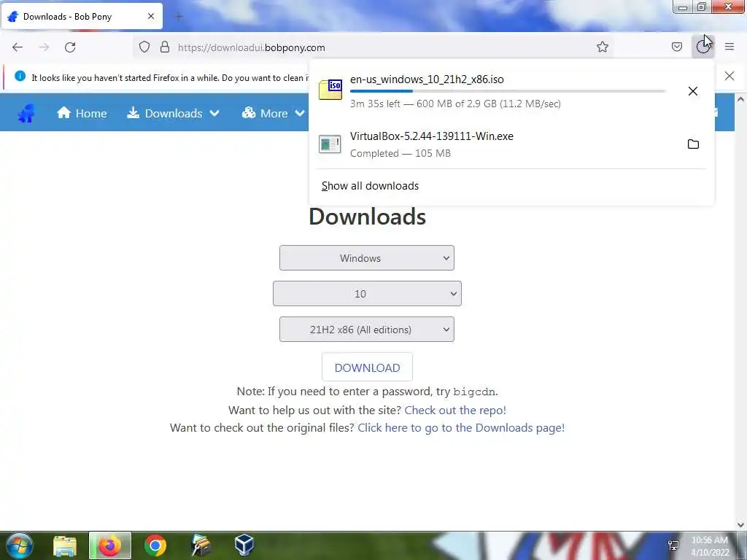Expand the version 10 dropdown
Screen dimensions: 747x560
pos(367,294)
